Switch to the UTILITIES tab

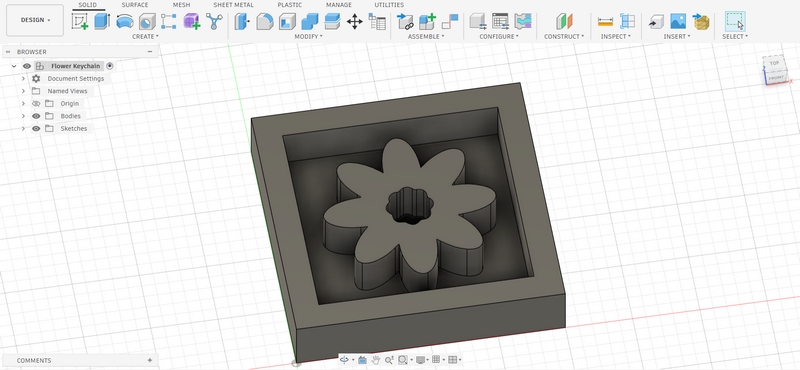389,5
